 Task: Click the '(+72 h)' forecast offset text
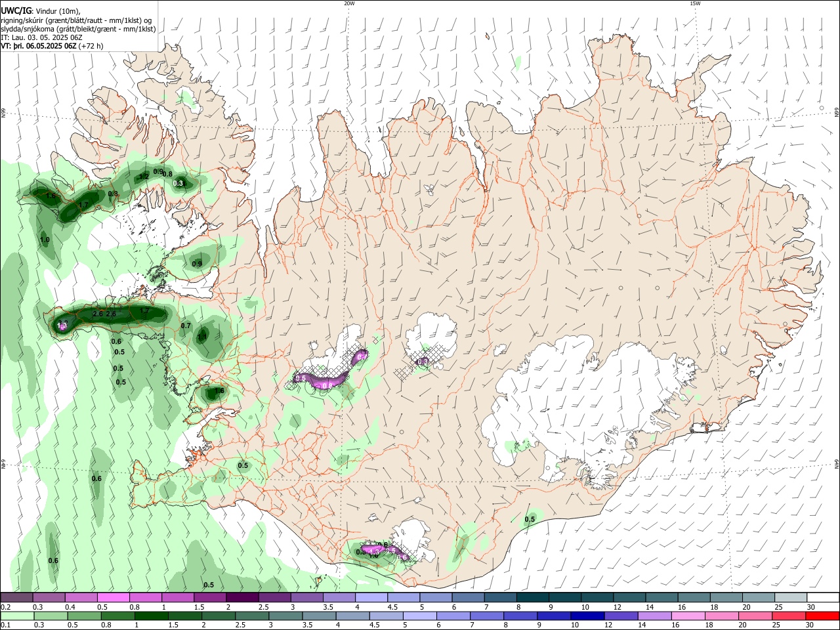pos(91,46)
